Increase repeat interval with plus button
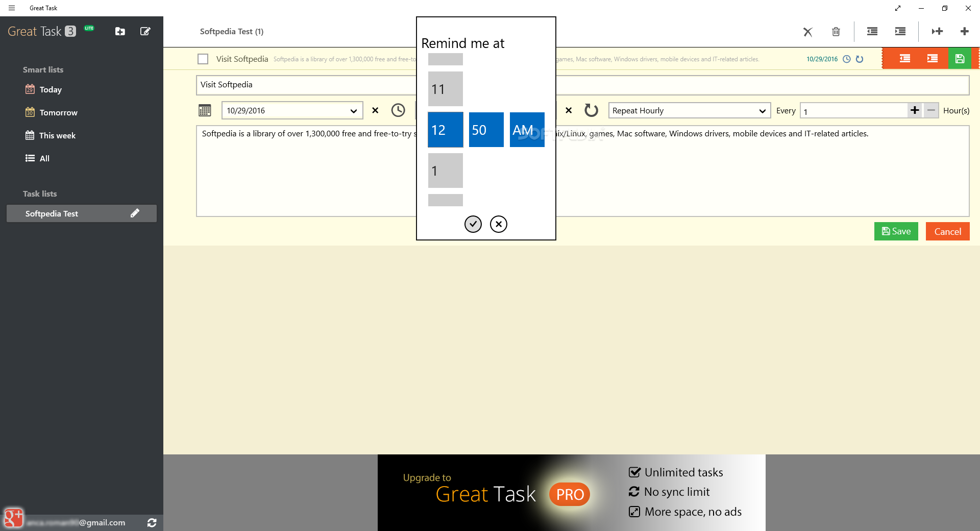This screenshot has height=531, width=980. (915, 110)
